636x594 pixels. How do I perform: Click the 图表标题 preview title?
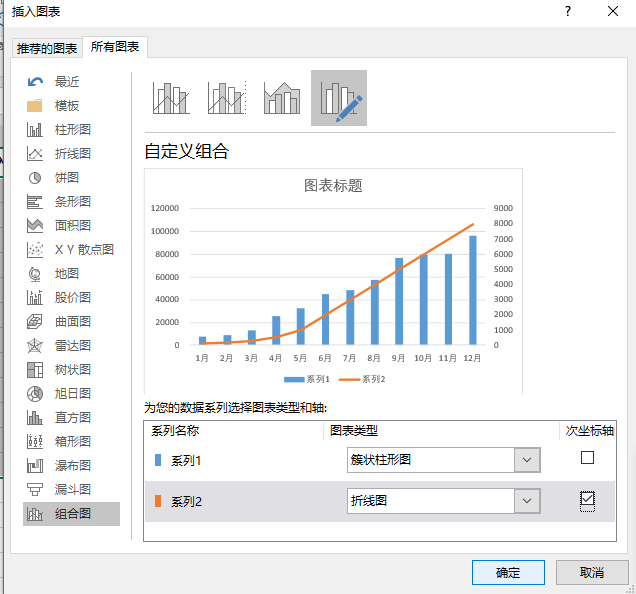click(x=333, y=186)
